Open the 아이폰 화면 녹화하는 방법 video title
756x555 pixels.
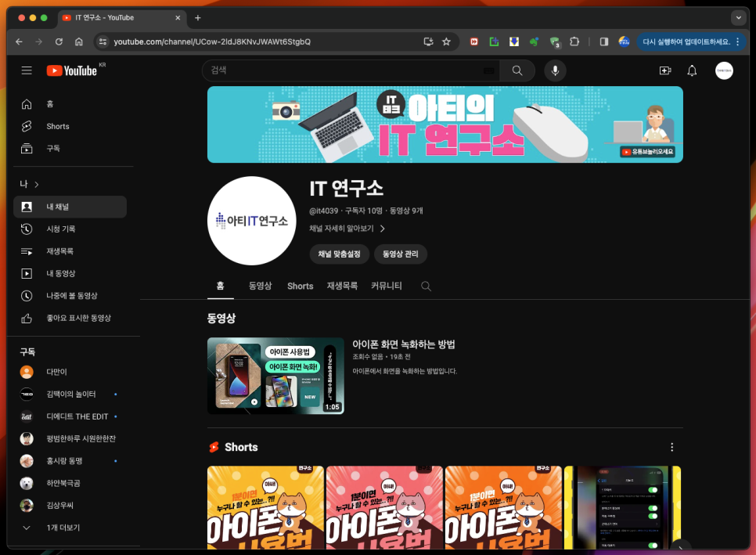(404, 344)
